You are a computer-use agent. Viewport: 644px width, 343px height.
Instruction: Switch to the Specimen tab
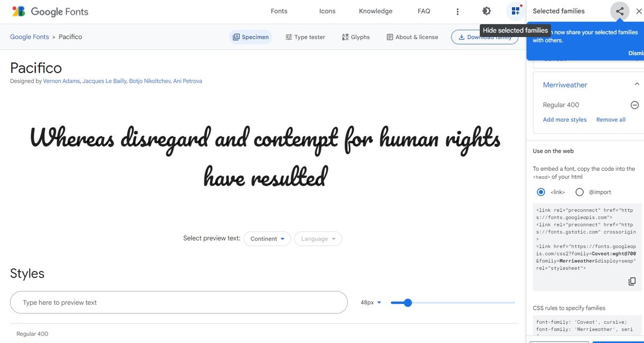pos(251,37)
